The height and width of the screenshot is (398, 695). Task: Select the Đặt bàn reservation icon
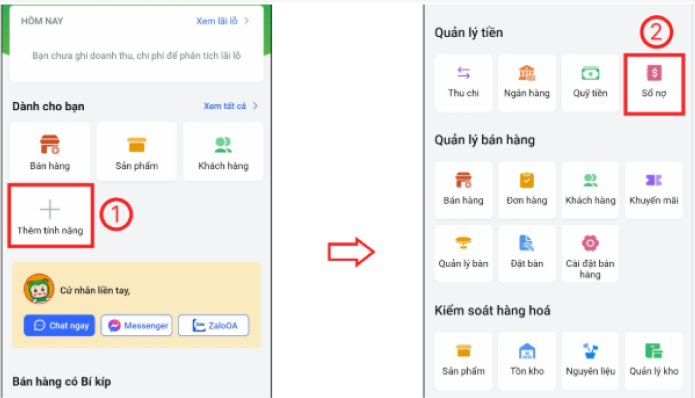coord(527,254)
